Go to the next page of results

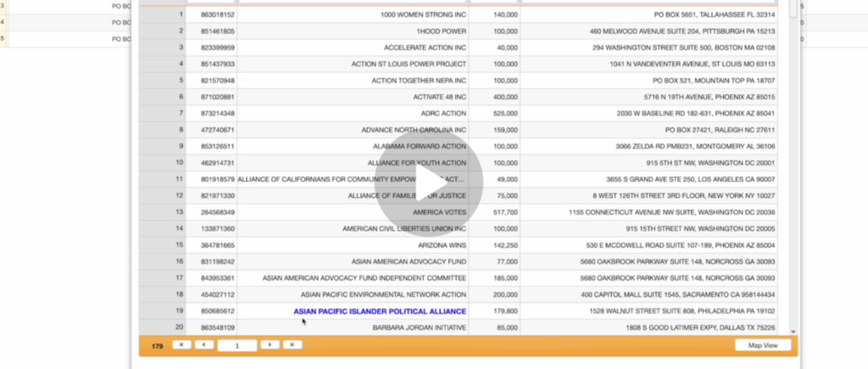269,345
